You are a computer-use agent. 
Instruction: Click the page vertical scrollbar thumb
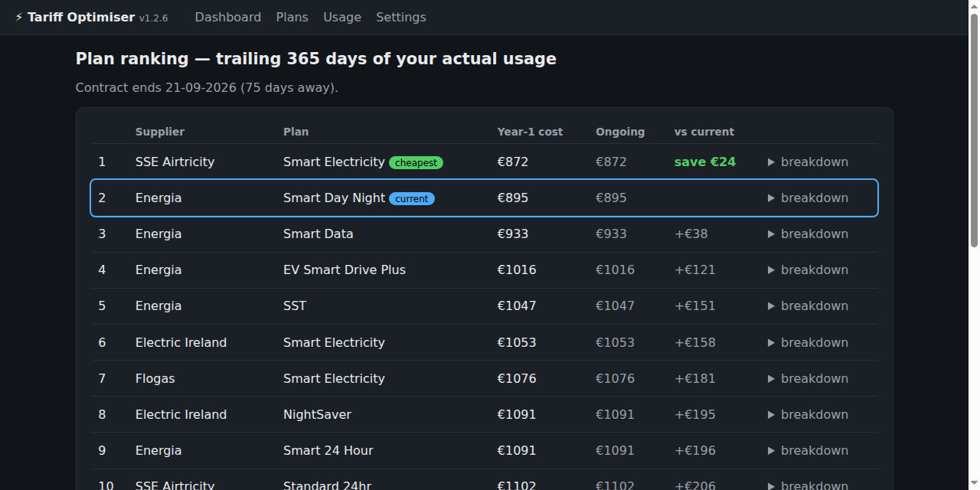[x=974, y=130]
